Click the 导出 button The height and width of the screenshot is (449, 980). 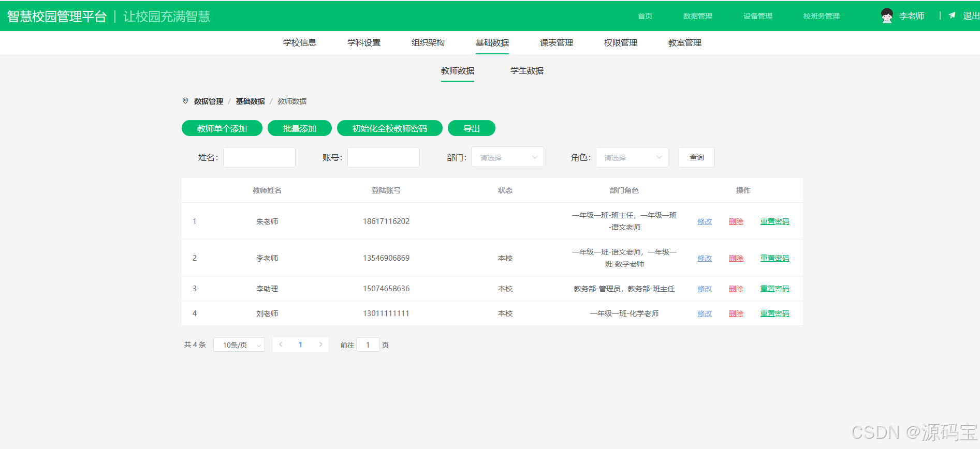472,128
